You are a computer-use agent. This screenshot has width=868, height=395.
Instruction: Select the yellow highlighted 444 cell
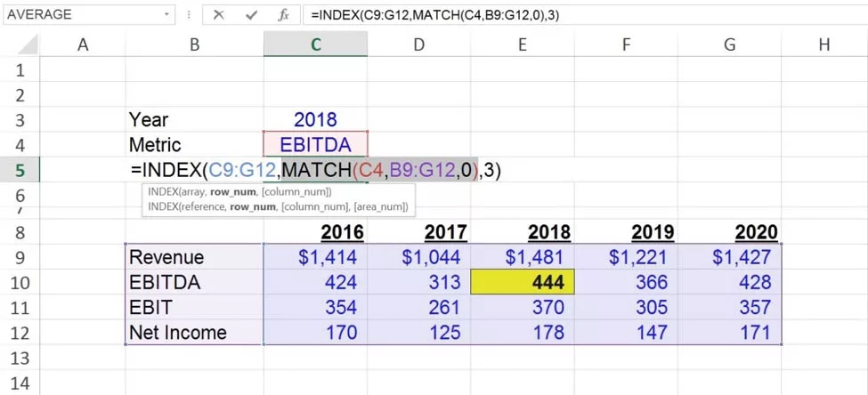(523, 282)
